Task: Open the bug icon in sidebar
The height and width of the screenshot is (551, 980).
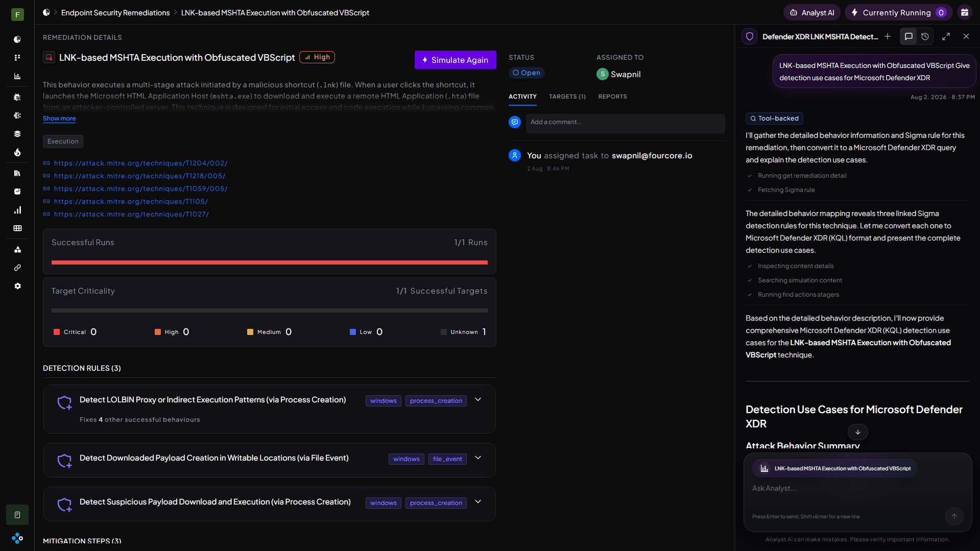Action: [x=17, y=97]
